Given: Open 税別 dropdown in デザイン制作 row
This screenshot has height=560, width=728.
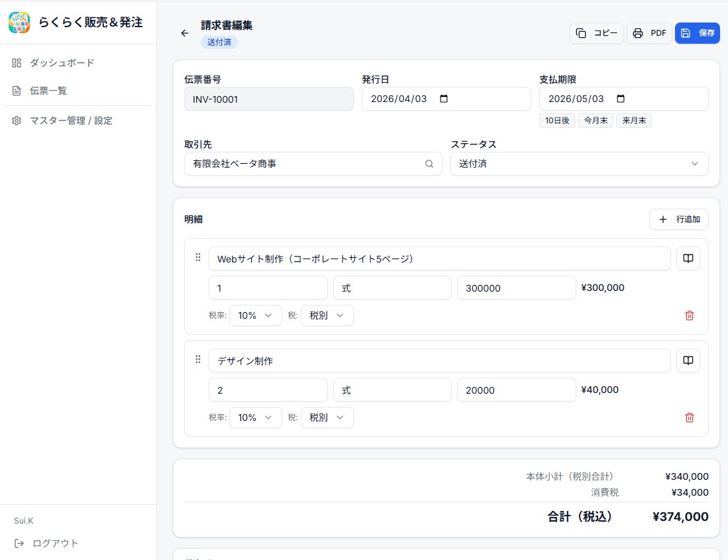Looking at the screenshot, I should [x=327, y=418].
